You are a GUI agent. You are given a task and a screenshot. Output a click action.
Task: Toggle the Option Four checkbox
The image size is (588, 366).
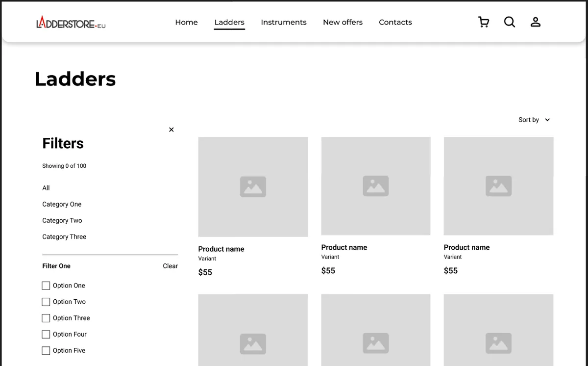(x=46, y=334)
